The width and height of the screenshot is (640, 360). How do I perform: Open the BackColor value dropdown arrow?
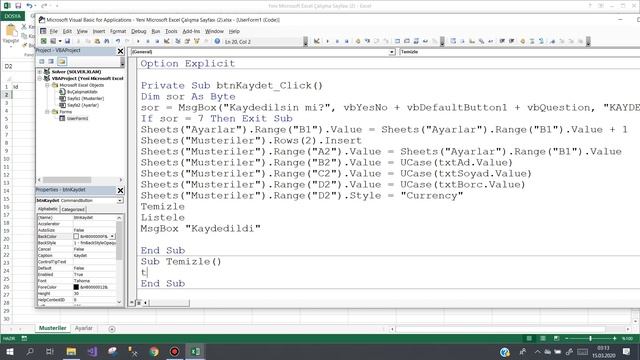tap(112, 236)
